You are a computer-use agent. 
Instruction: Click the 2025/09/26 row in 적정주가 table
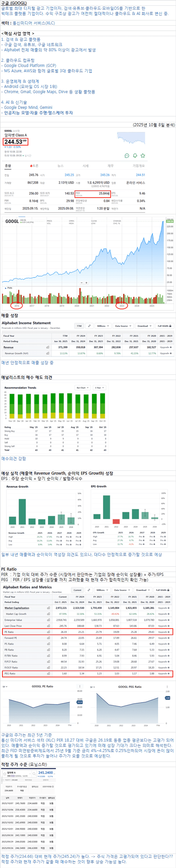(x=28, y=848)
